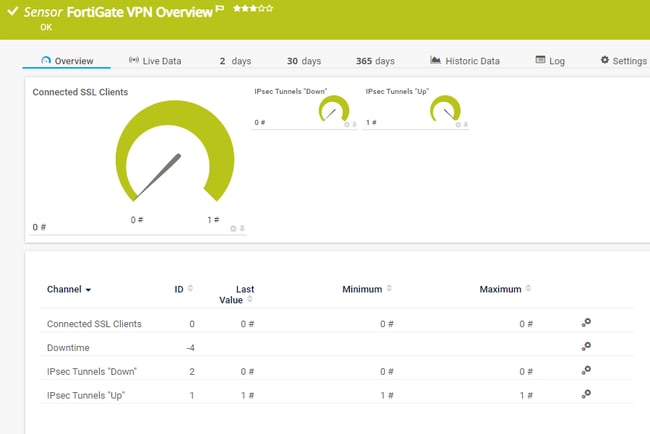Open channel settings for Connected SSL Clients row
Screen dimensions: 650x434
[586, 322]
